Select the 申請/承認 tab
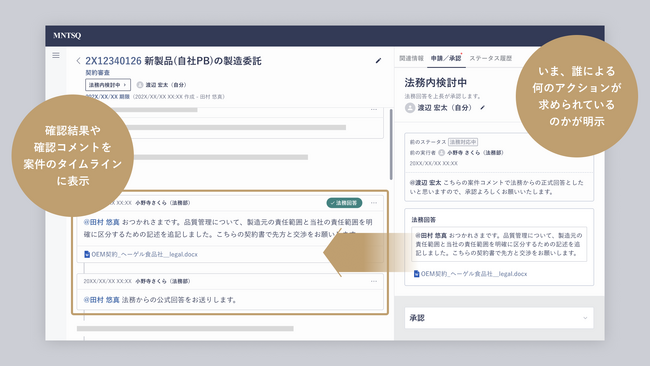 pyautogui.click(x=446, y=58)
